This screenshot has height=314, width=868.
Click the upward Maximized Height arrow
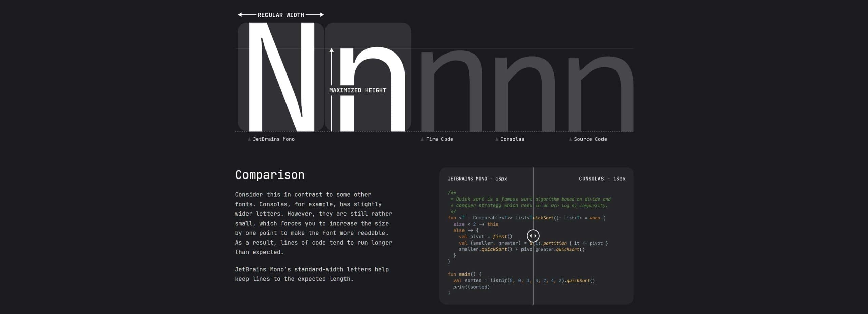[x=332, y=51]
